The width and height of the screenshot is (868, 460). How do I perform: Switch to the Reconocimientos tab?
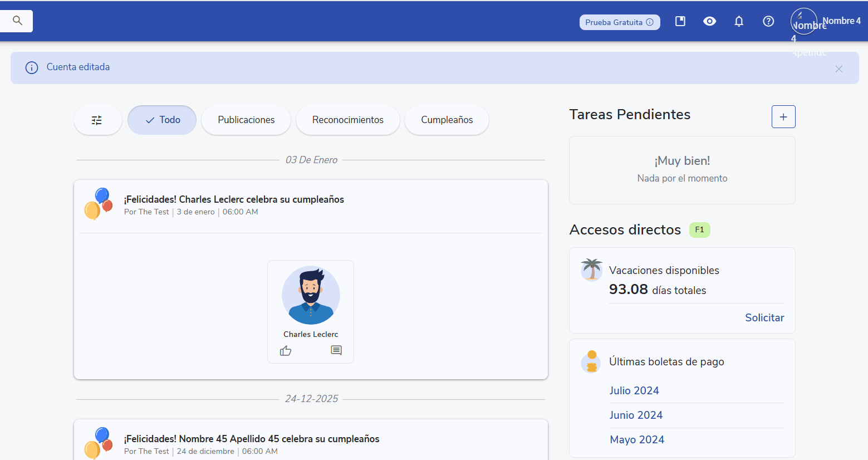(347, 120)
